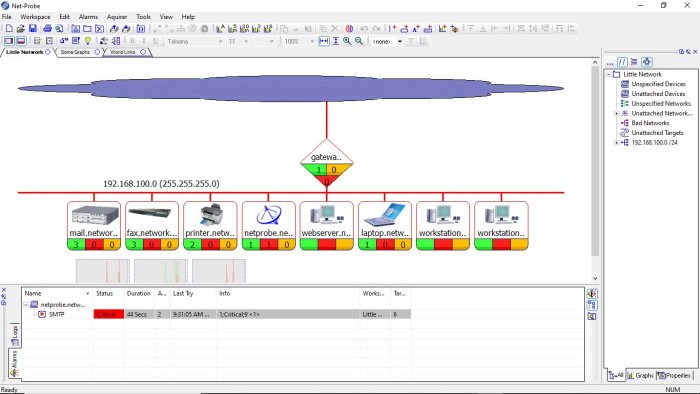Select Bad Networks in the tree
Screen dimensions: 700x394
coord(650,123)
